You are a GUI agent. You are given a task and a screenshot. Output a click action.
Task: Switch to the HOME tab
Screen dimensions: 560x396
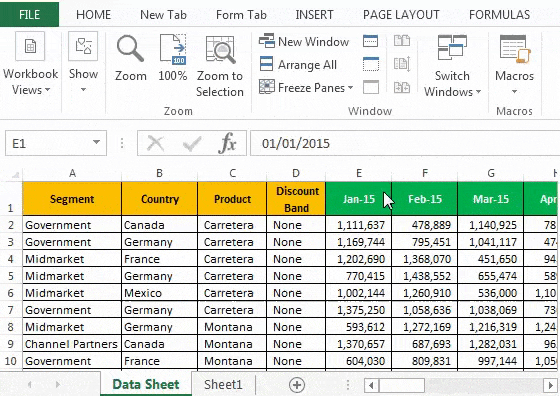click(x=94, y=15)
